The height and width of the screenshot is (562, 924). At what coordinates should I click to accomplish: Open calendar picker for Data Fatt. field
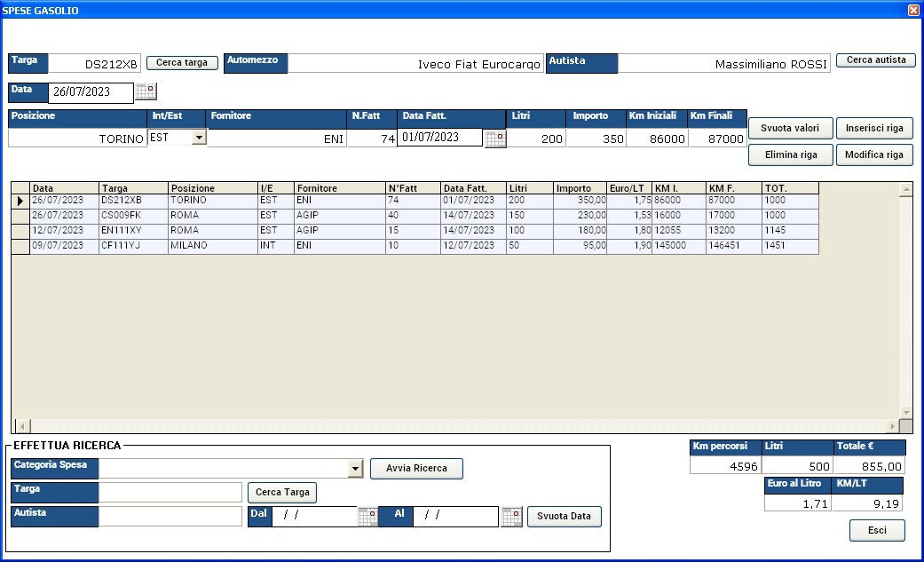pos(495,139)
